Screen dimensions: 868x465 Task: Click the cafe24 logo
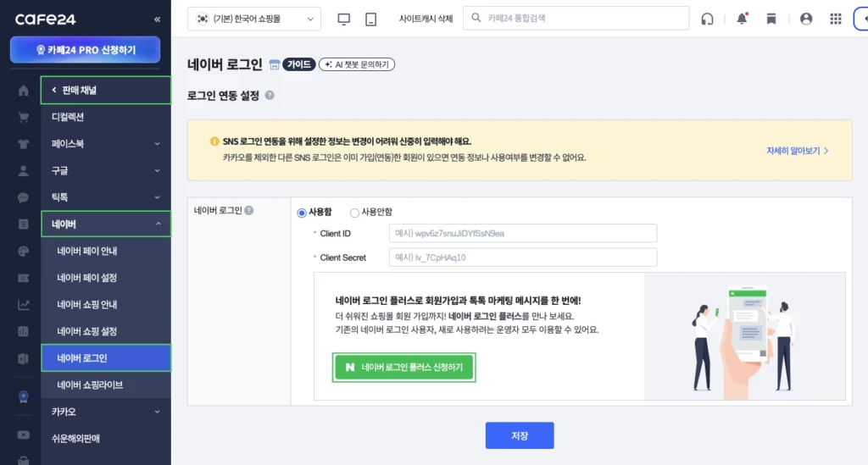click(46, 19)
